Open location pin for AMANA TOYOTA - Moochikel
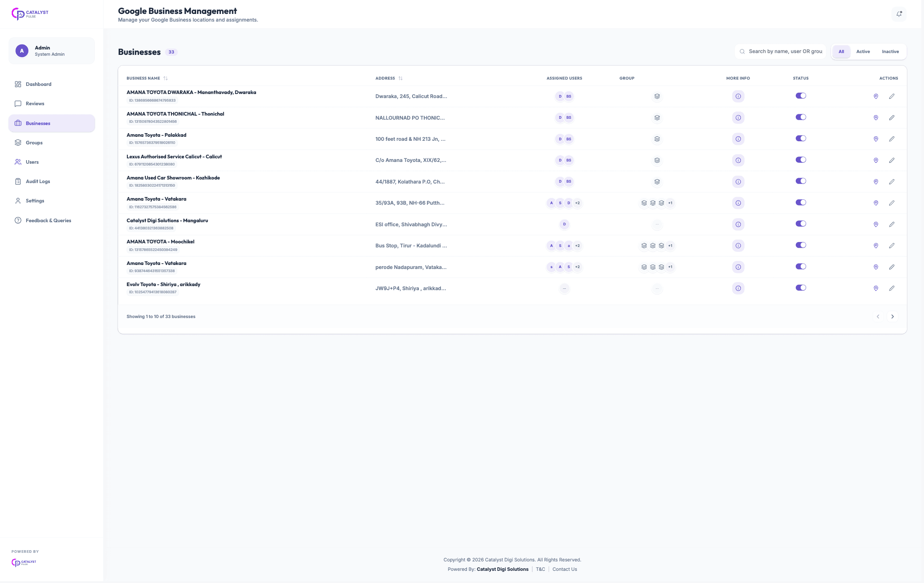924x583 pixels. 876,246
